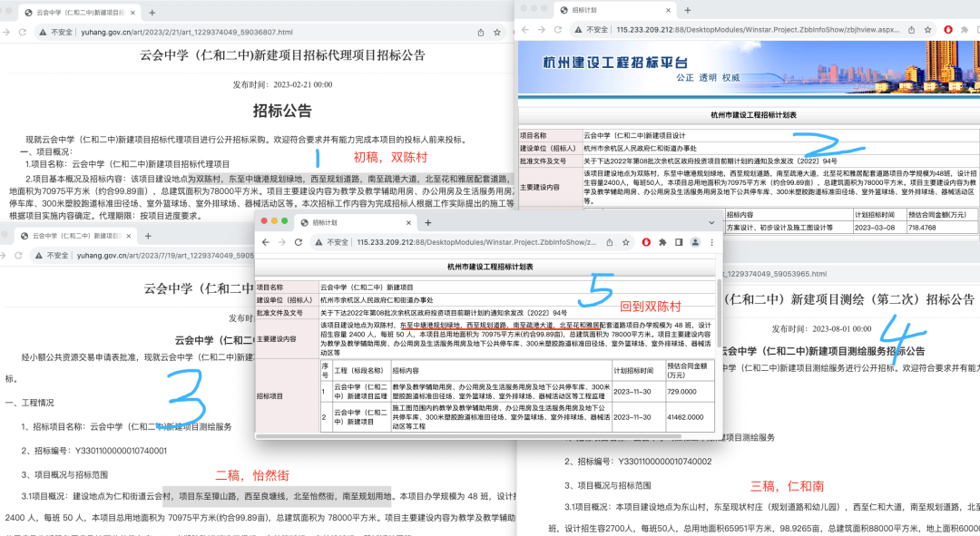Screen dimensions: 980x536
Task: Share the page in the top-left window
Action: pyautogui.click(x=481, y=32)
